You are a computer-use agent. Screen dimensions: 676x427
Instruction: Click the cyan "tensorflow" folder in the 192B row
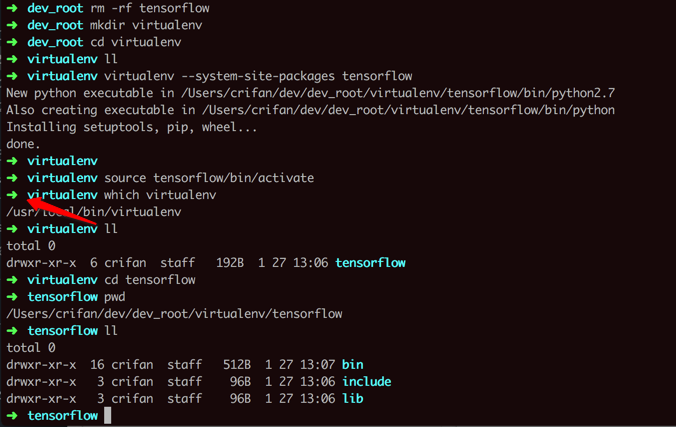pyautogui.click(x=372, y=262)
